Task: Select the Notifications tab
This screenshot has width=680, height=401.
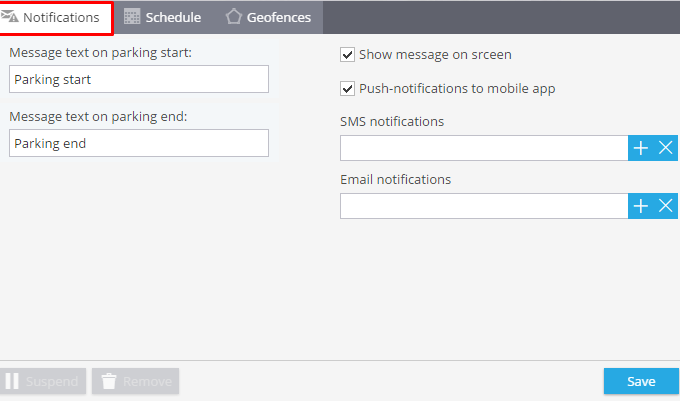Action: (x=56, y=17)
